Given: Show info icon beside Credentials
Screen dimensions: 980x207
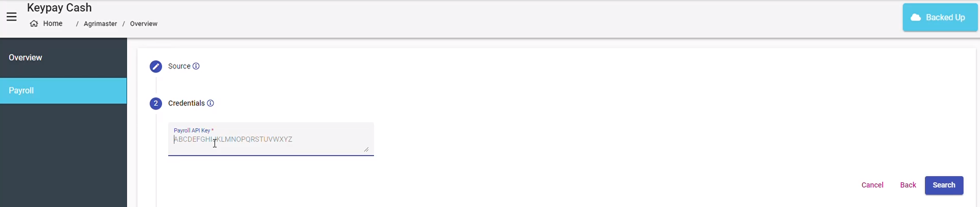Looking at the screenshot, I should [x=210, y=103].
